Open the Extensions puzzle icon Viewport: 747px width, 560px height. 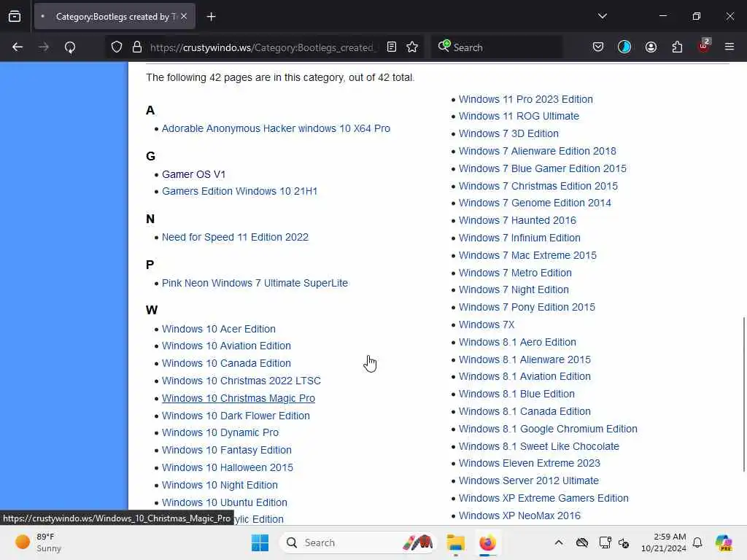pos(677,47)
